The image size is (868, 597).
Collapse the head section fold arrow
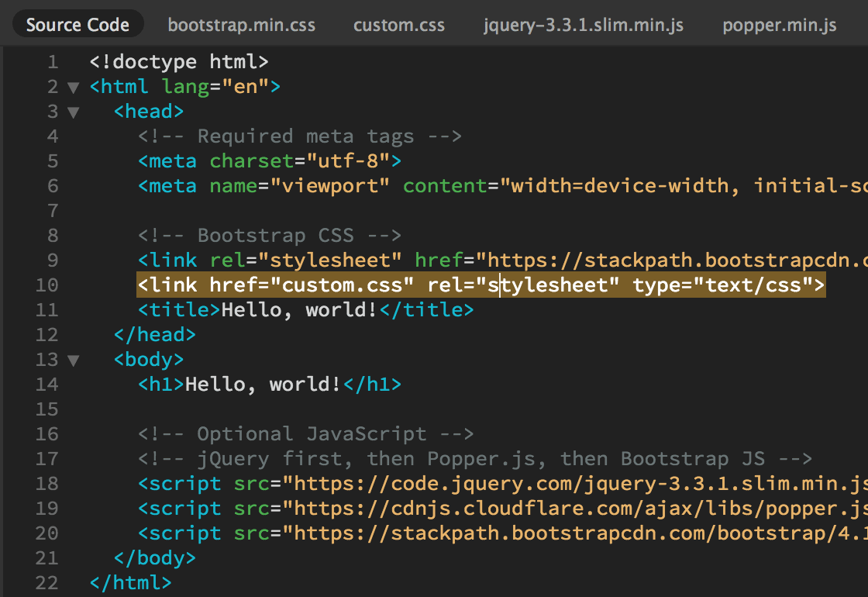(74, 112)
